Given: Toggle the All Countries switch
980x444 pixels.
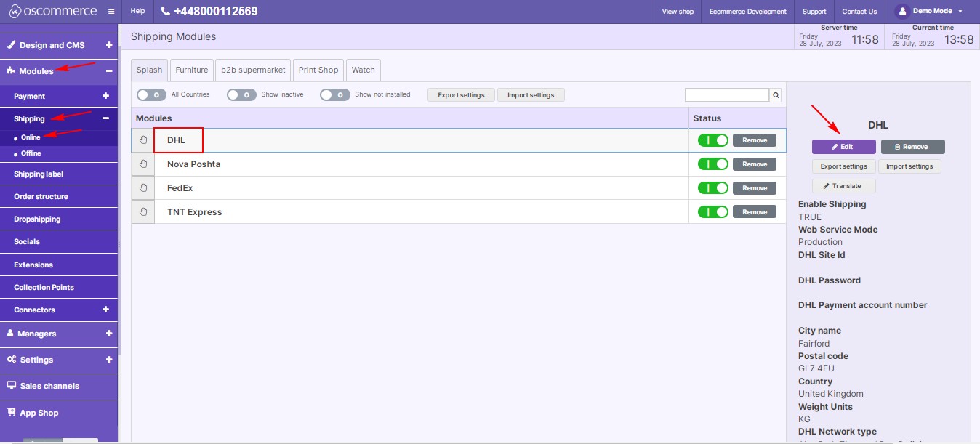Looking at the screenshot, I should [x=151, y=94].
